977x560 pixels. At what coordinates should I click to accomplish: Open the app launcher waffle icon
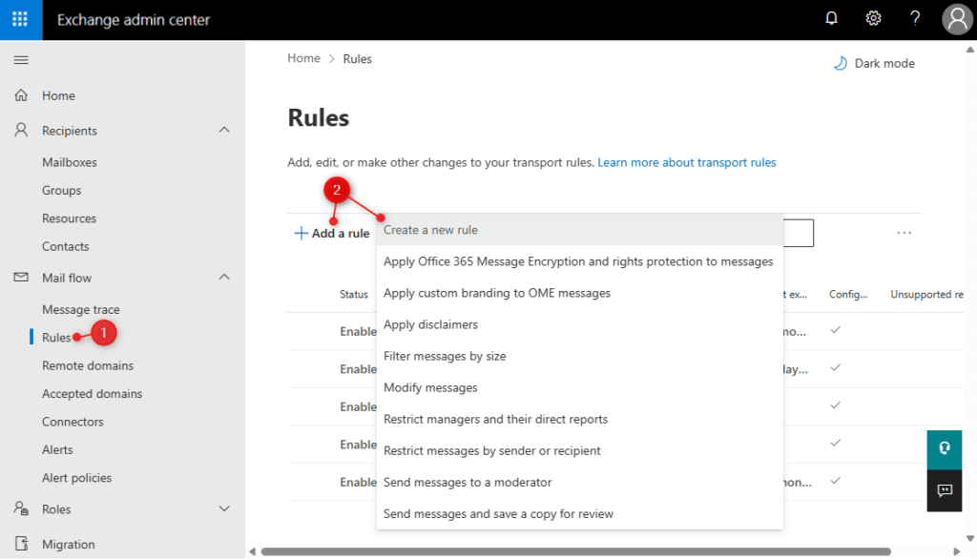(x=20, y=20)
